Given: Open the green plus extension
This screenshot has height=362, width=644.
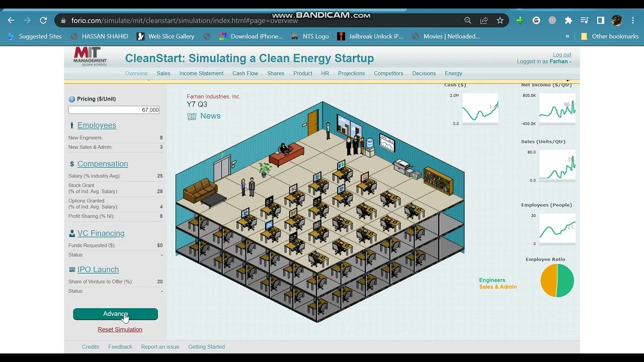Looking at the screenshot, I should (520, 21).
